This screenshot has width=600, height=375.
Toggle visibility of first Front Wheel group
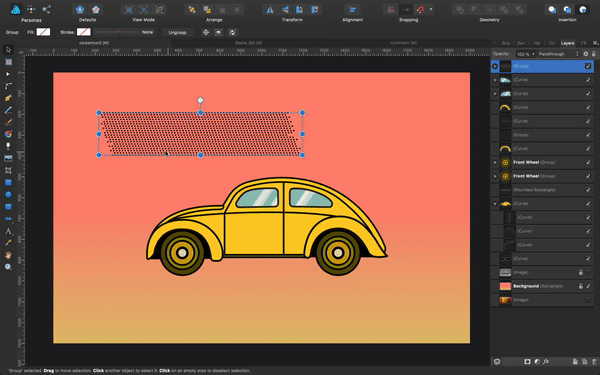coord(588,162)
